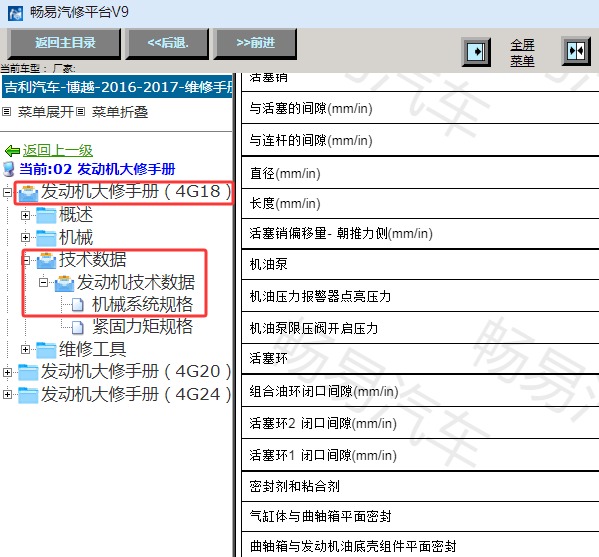Click the green back-arrow icon

click(x=12, y=151)
